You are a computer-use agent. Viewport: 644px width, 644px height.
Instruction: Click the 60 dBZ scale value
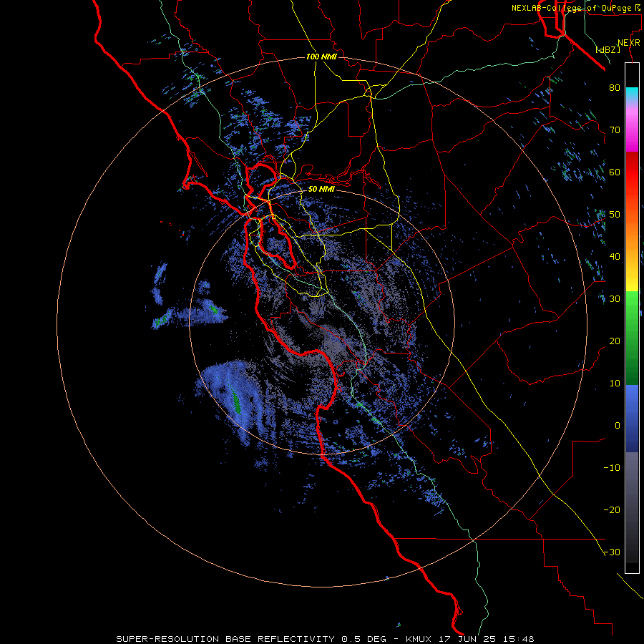(x=615, y=172)
